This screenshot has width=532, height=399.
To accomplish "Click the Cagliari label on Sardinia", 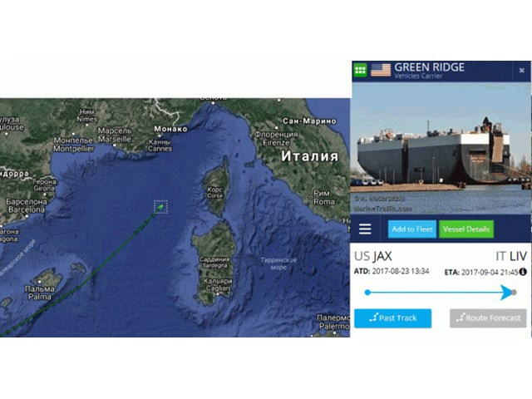I will pos(218,284).
